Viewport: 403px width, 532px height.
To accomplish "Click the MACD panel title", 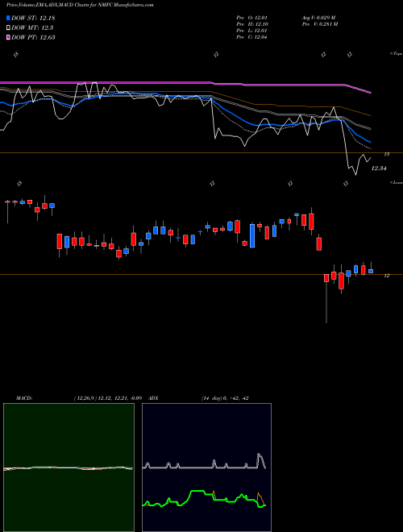I will [24, 398].
